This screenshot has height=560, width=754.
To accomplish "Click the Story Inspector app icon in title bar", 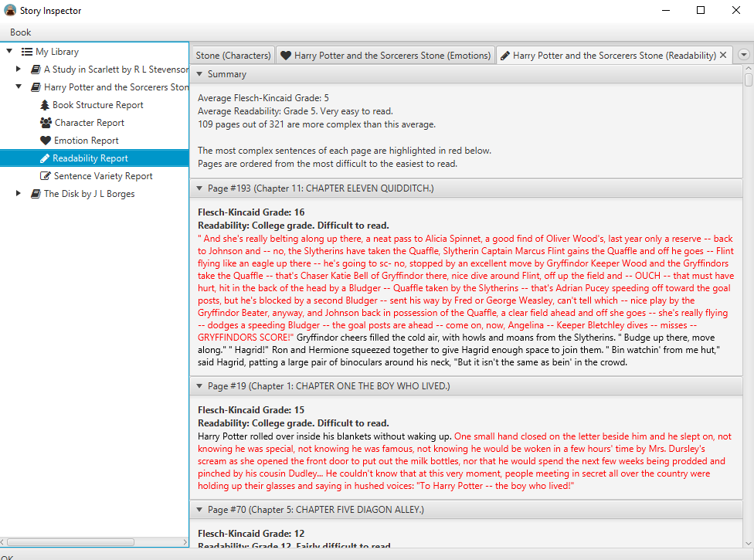I will (x=9, y=10).
